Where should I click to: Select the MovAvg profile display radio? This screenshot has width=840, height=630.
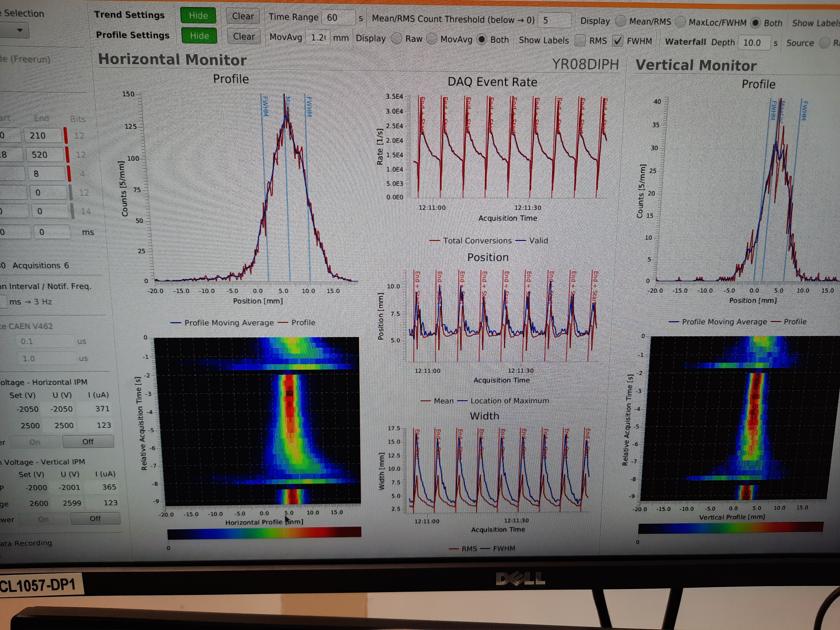pos(432,39)
